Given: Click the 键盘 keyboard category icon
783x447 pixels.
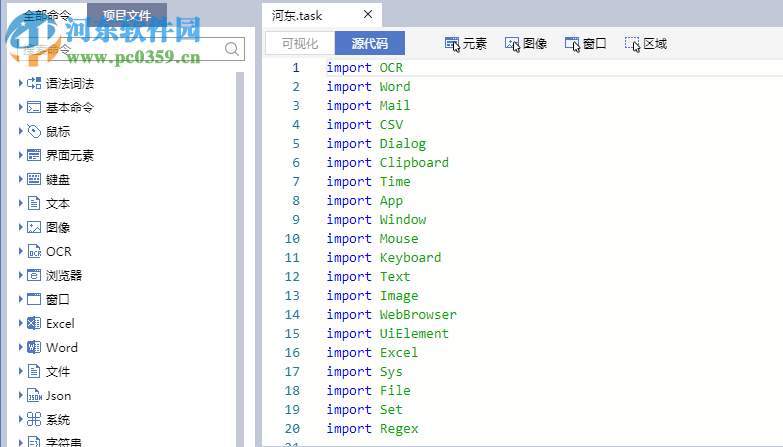Looking at the screenshot, I should (x=34, y=179).
